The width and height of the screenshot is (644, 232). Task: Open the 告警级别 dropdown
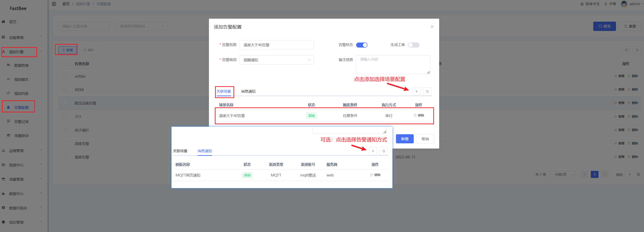click(x=276, y=60)
